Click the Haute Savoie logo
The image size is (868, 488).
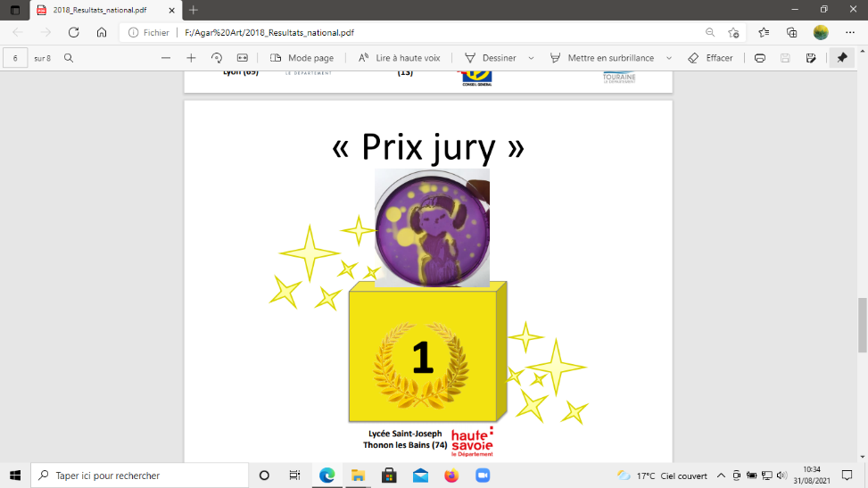click(x=472, y=442)
